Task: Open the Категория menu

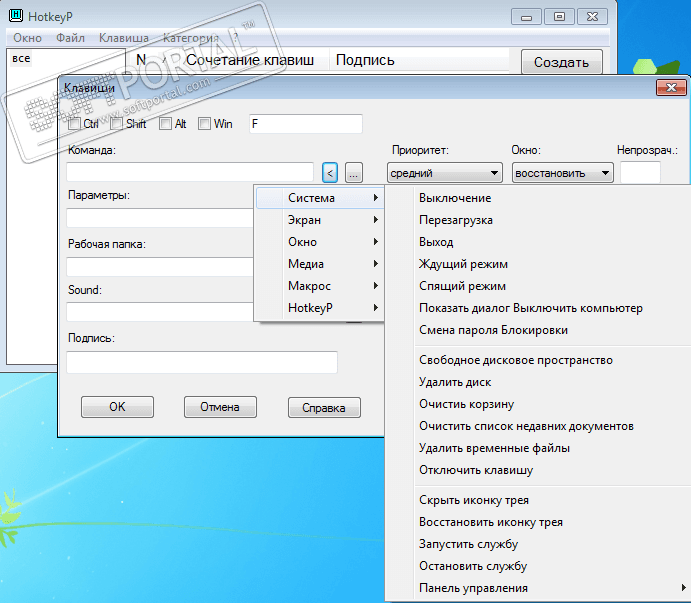Action: pos(191,38)
